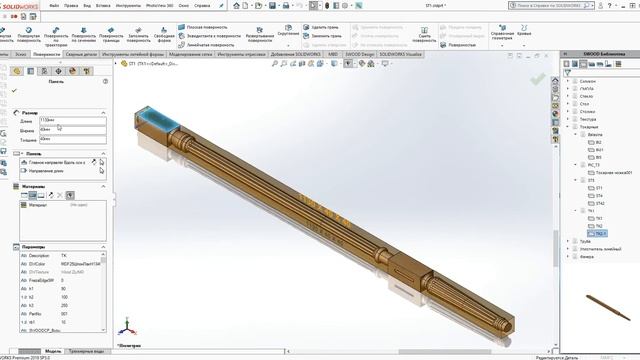
Task: Open the Инструменты menu
Action: pyautogui.click(x=128, y=6)
